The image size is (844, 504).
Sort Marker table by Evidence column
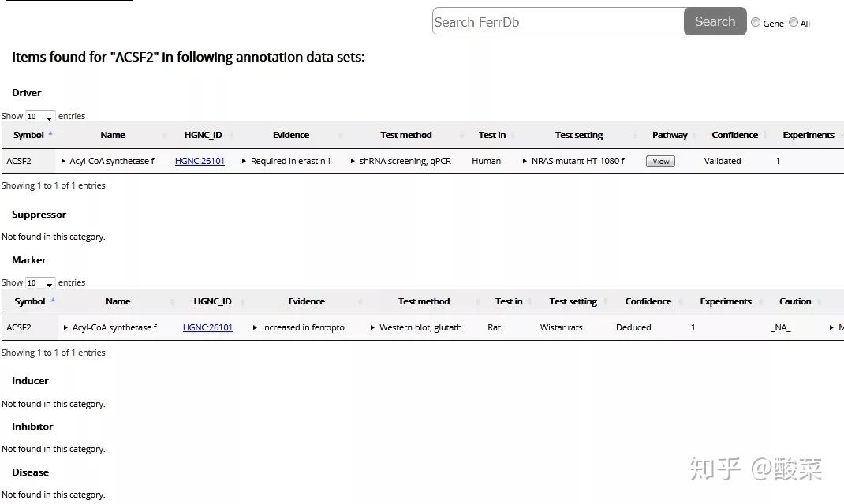pyautogui.click(x=306, y=301)
